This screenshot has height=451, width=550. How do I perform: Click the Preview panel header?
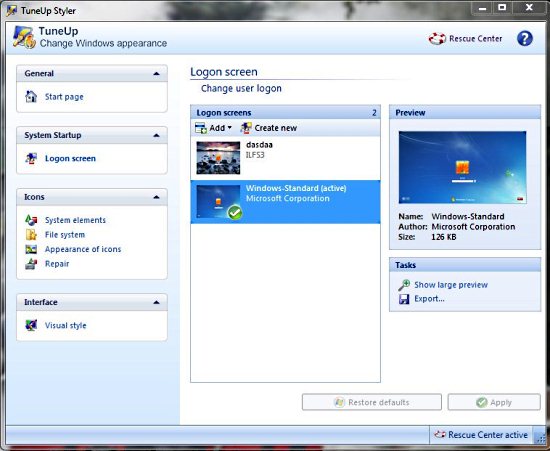click(x=465, y=113)
